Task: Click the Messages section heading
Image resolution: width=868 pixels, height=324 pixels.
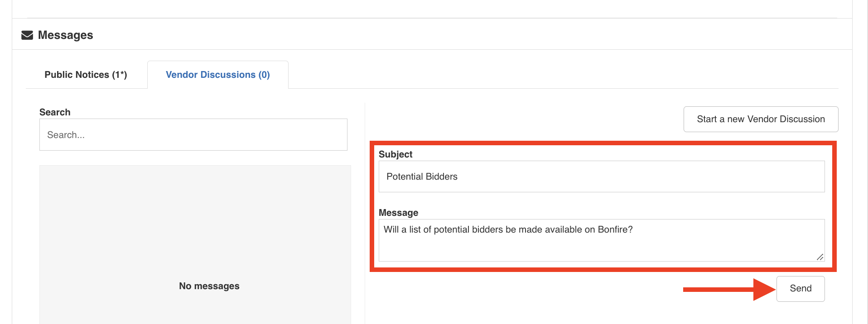Action: point(65,35)
